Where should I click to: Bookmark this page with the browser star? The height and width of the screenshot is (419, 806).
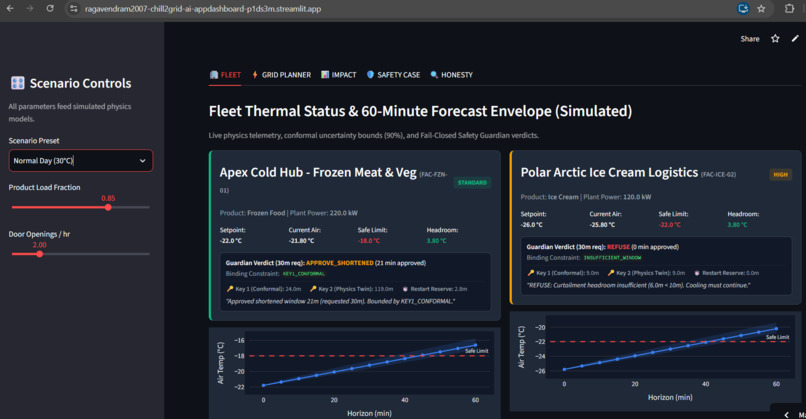(761, 9)
